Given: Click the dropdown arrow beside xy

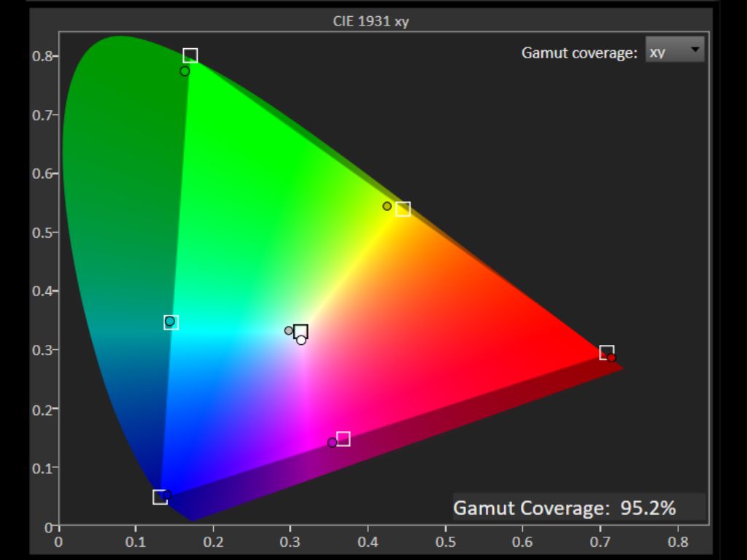Looking at the screenshot, I should [x=694, y=50].
